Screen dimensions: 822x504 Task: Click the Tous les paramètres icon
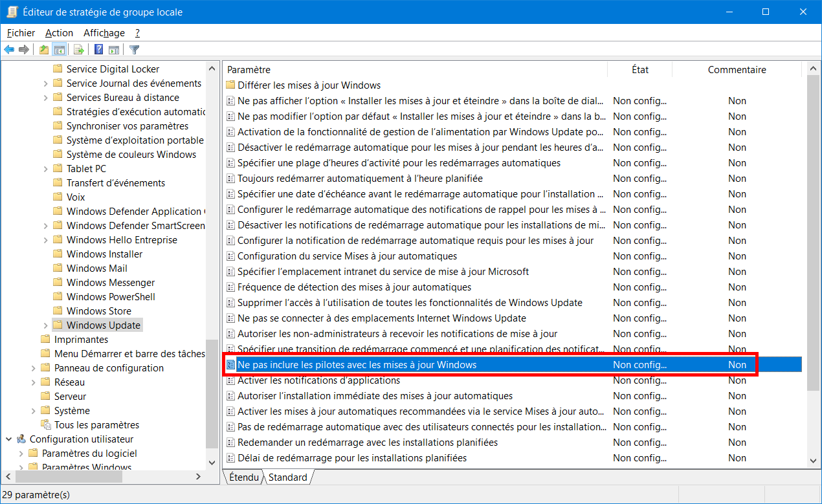pyautogui.click(x=45, y=425)
